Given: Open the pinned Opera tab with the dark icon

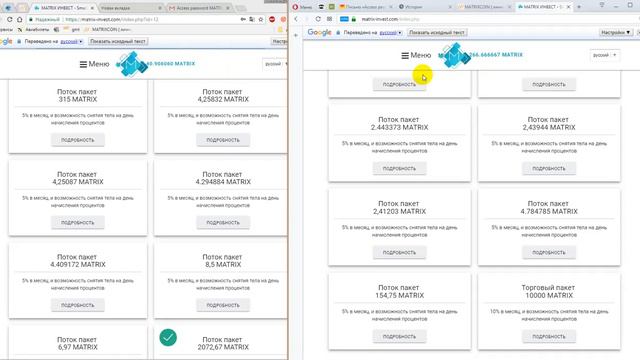Looking at the screenshot, I should [321, 7].
